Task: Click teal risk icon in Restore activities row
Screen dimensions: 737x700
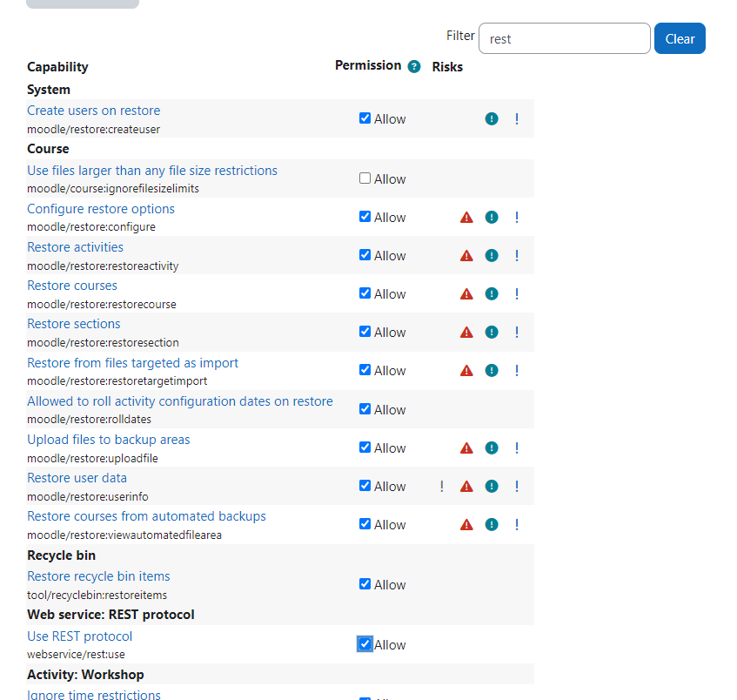Action: pos(492,256)
